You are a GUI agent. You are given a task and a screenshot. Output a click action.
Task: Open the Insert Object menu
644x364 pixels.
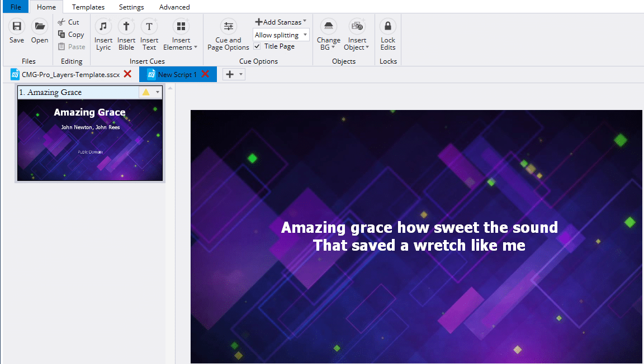click(357, 34)
